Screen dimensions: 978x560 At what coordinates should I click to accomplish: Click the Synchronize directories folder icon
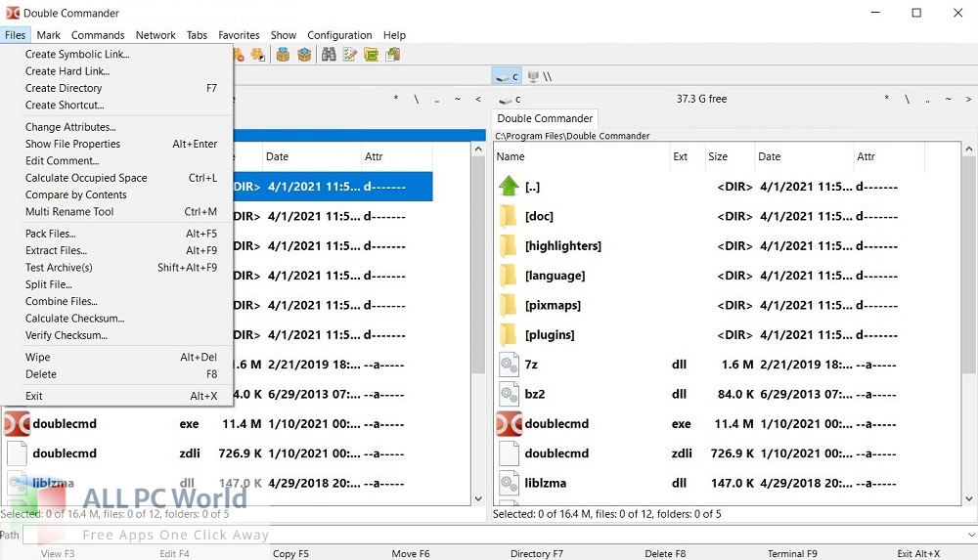point(371,55)
